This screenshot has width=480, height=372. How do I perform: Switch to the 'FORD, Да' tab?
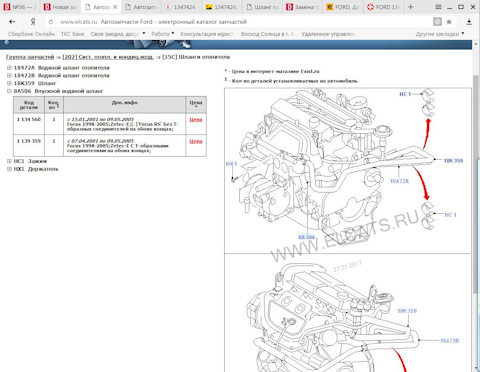(x=343, y=7)
